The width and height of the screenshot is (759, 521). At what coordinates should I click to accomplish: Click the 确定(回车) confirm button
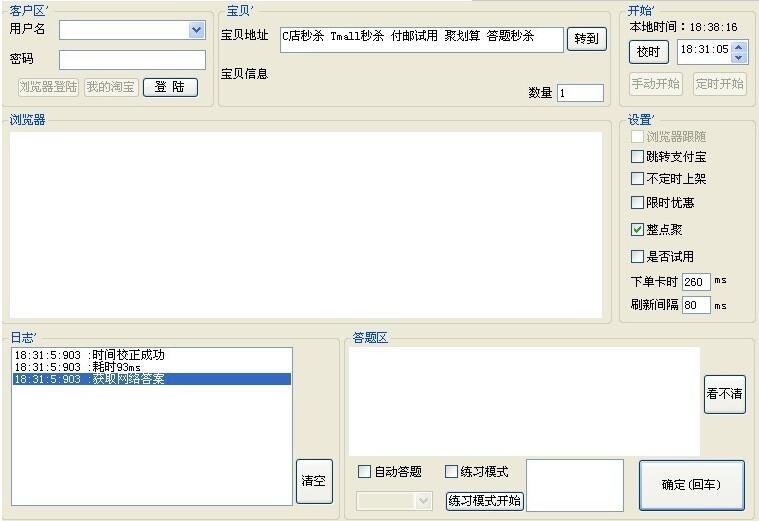point(692,485)
